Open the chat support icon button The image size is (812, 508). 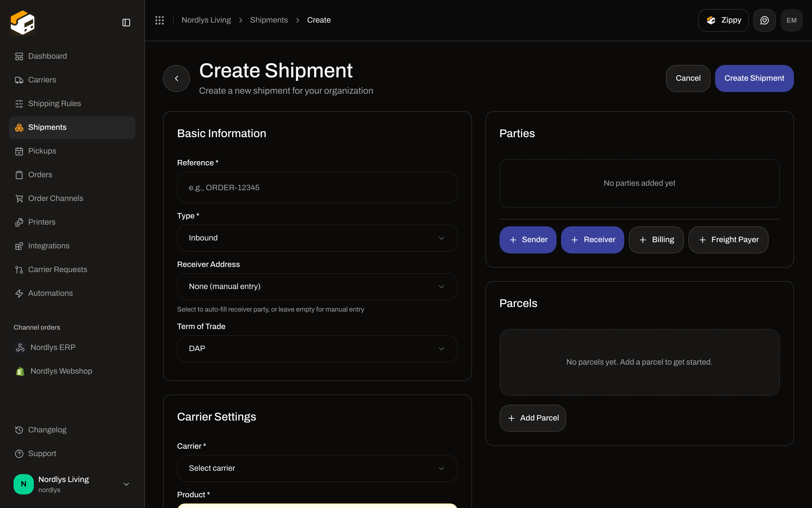(764, 20)
